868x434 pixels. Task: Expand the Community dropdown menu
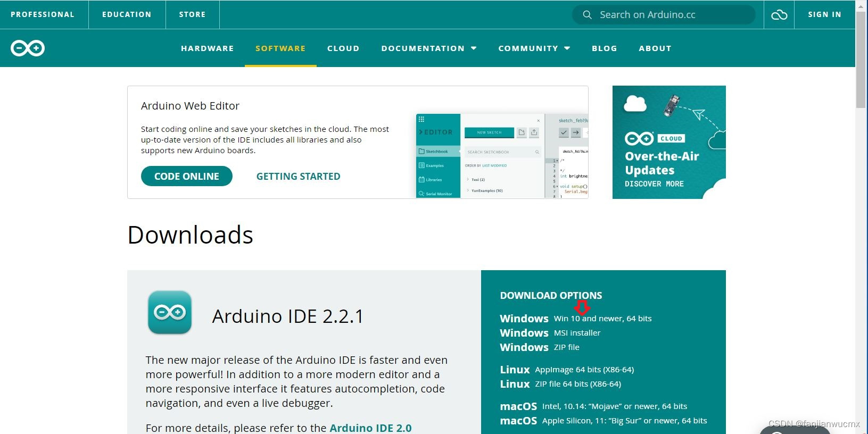[534, 48]
